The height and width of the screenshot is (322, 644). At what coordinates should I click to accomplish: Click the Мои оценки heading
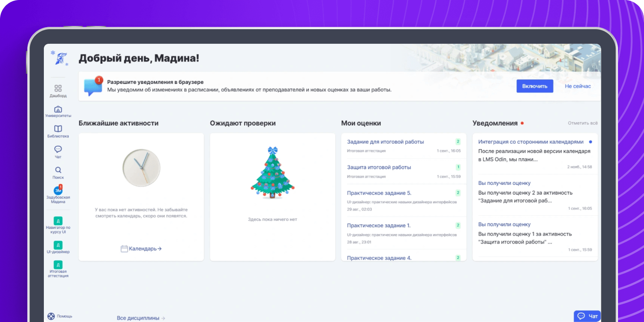pyautogui.click(x=361, y=123)
